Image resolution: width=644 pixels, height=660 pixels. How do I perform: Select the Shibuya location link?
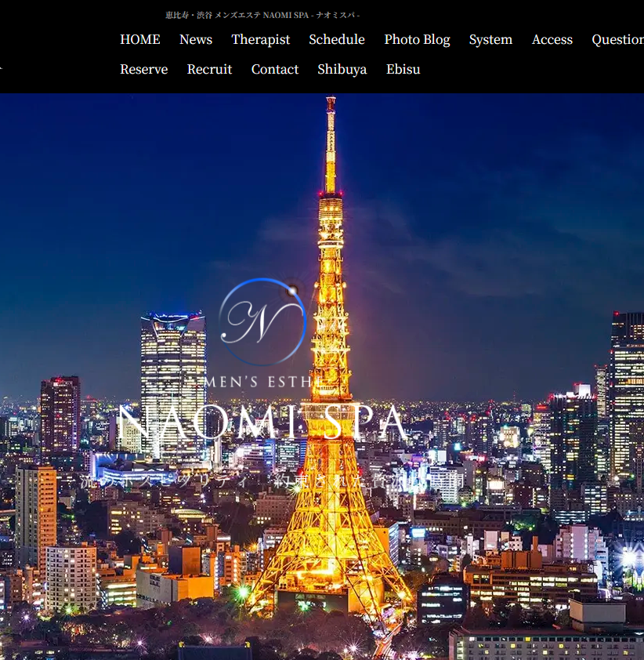click(342, 70)
